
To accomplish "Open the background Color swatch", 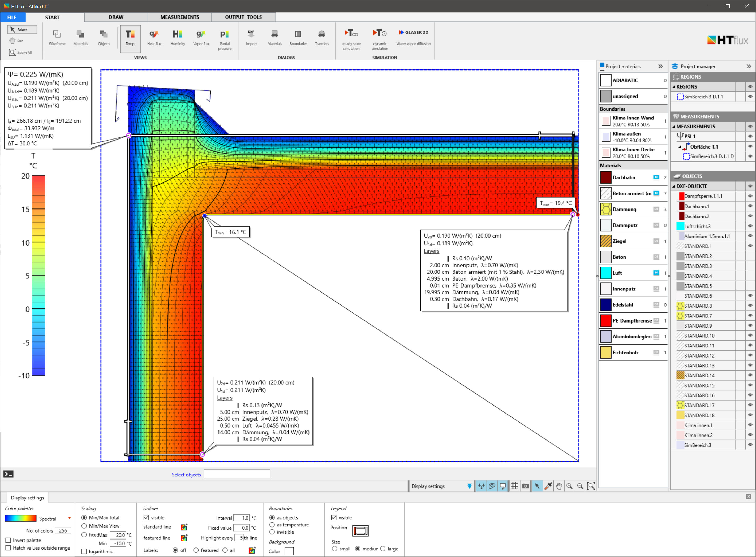I will 289,551.
